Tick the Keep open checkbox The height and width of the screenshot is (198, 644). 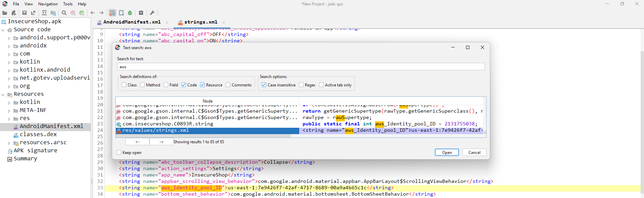[x=119, y=153]
